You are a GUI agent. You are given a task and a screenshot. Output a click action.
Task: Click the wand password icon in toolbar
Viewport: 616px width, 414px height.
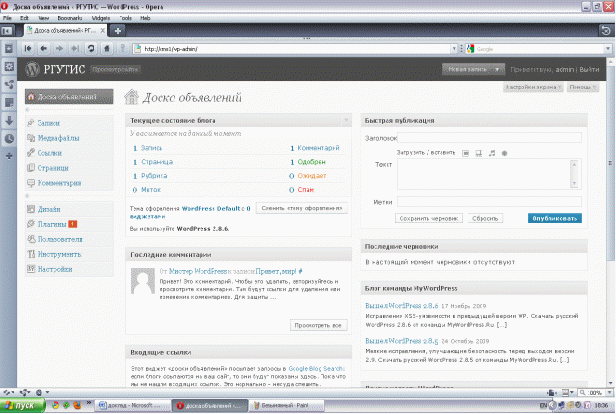click(x=123, y=48)
